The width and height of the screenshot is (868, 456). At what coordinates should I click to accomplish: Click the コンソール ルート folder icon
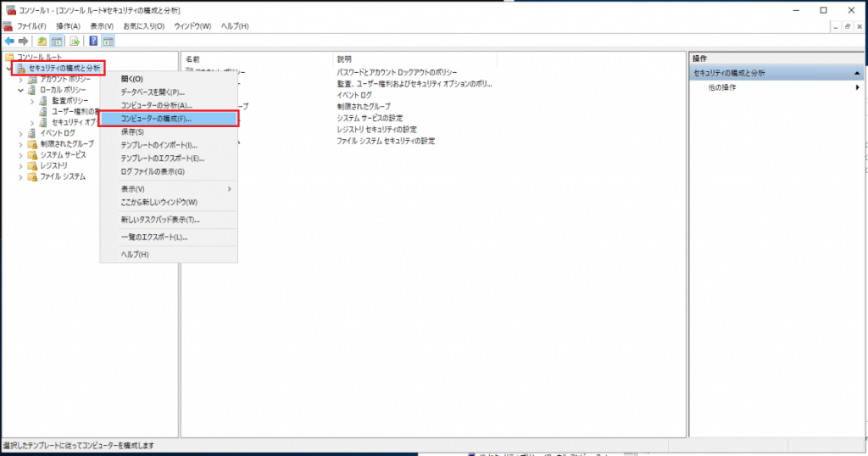point(9,57)
